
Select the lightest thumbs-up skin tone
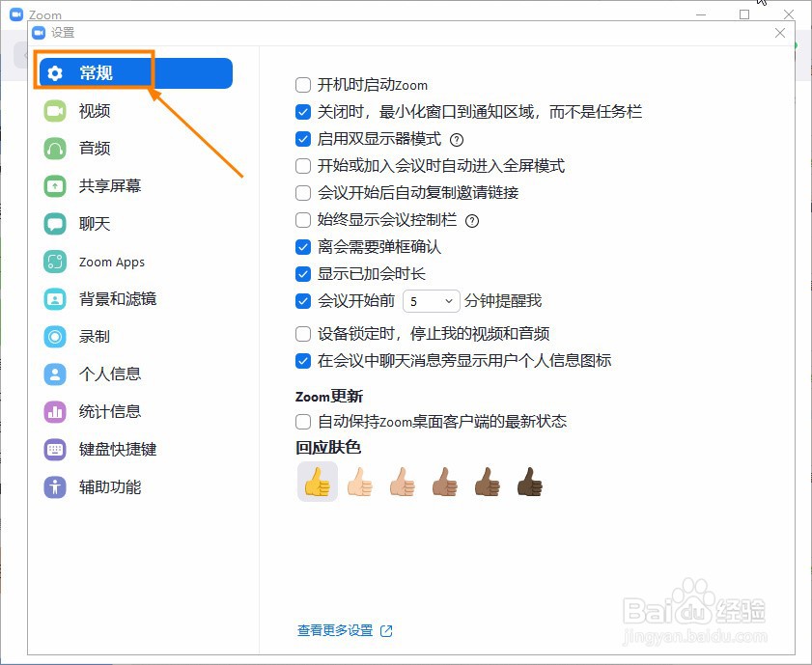360,482
